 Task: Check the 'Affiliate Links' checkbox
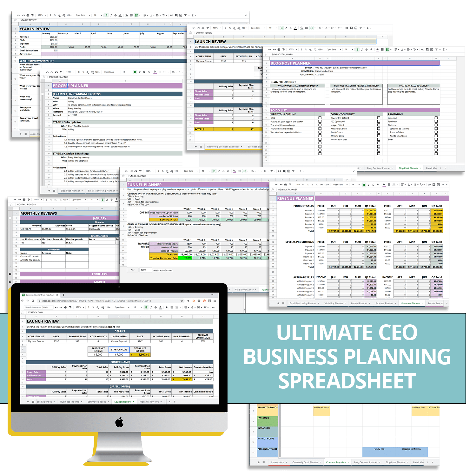click(379, 136)
